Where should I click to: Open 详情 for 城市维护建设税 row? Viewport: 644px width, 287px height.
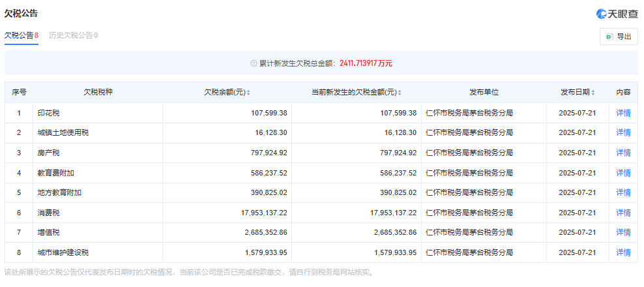(x=623, y=252)
